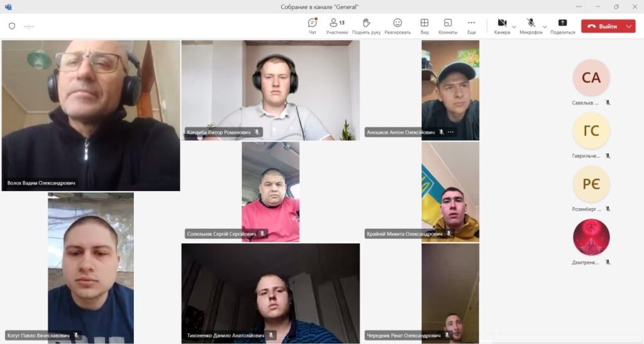Screen dimensions: 644x344
Task: Show the Участники participants list
Action: pos(337,26)
